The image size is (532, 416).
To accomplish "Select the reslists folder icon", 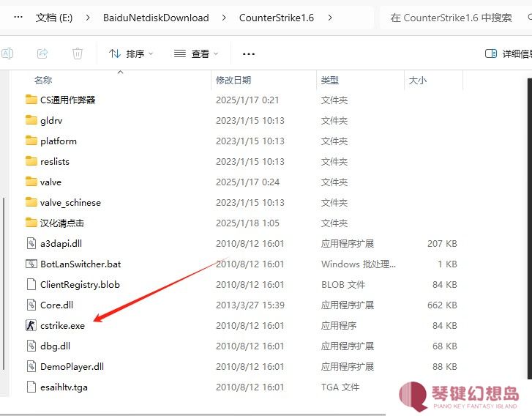I will (x=31, y=161).
